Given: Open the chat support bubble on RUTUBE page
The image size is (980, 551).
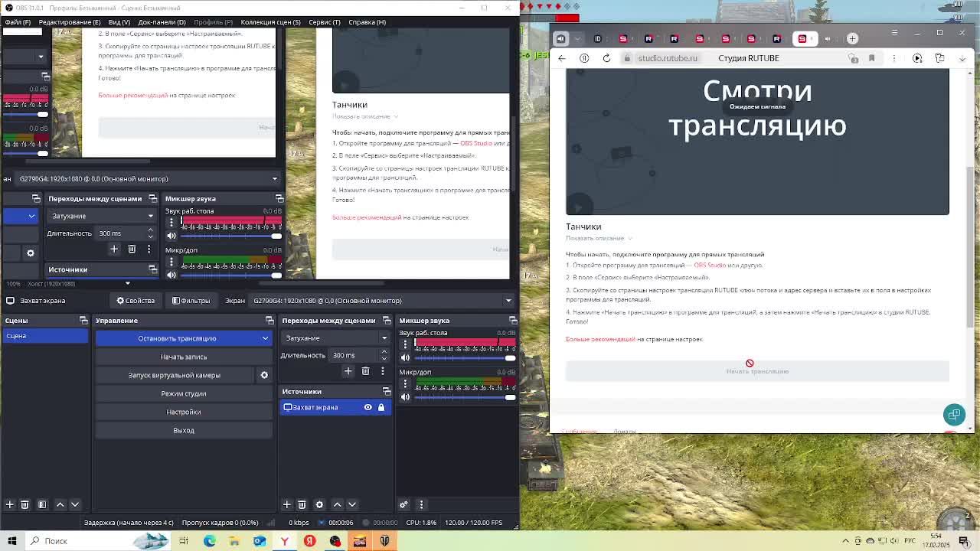Looking at the screenshot, I should (x=954, y=414).
